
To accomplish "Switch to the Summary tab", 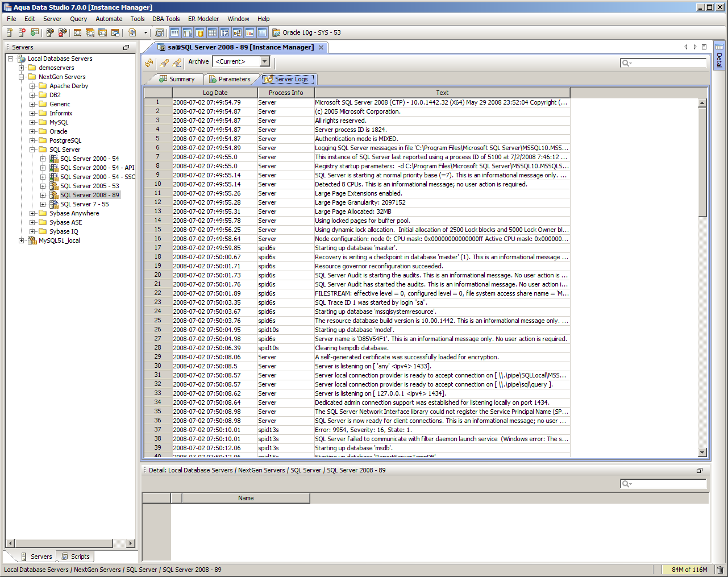I will 177,79.
